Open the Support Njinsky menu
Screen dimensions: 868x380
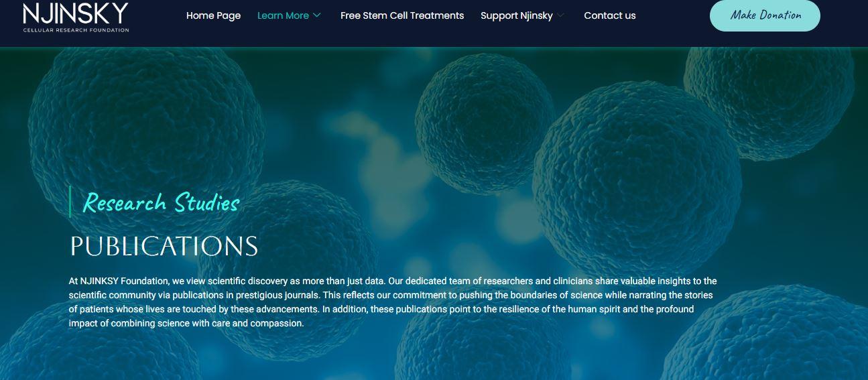point(517,15)
